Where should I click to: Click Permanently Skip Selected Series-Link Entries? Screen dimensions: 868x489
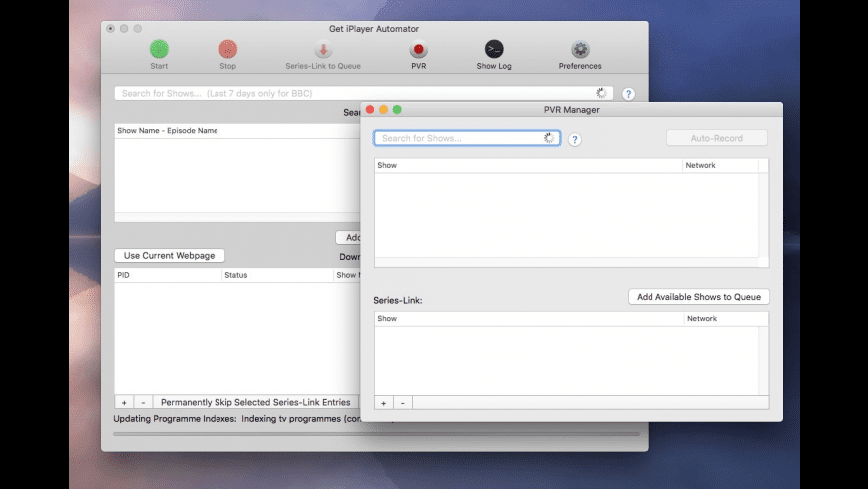click(255, 402)
